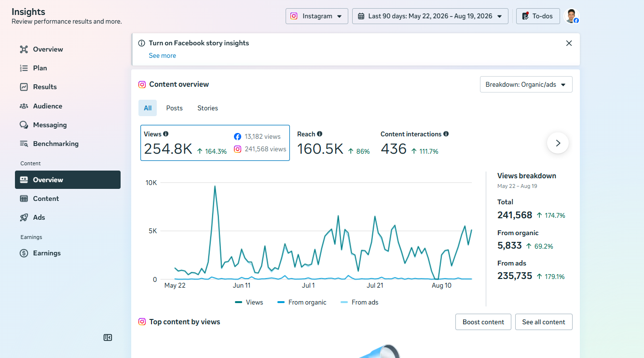Screen dimensions: 644x358
Task: Click the Facebook 13,182 views value
Action: (262, 136)
